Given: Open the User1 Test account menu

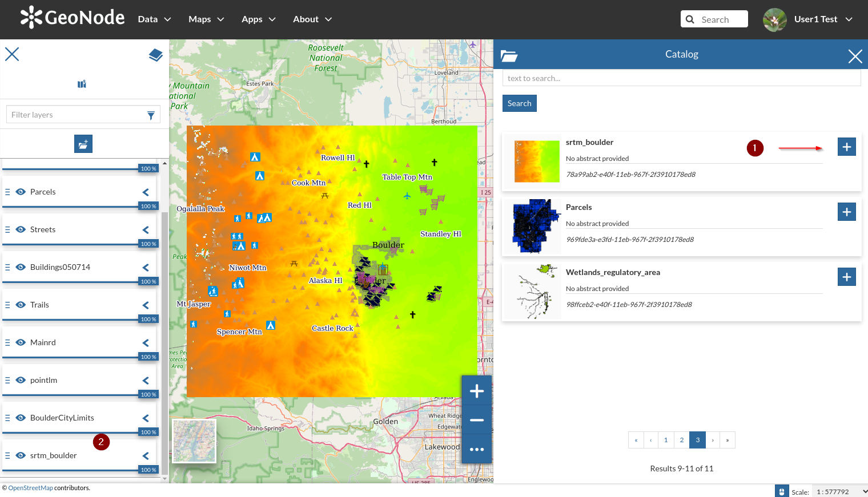Looking at the screenshot, I should (823, 19).
